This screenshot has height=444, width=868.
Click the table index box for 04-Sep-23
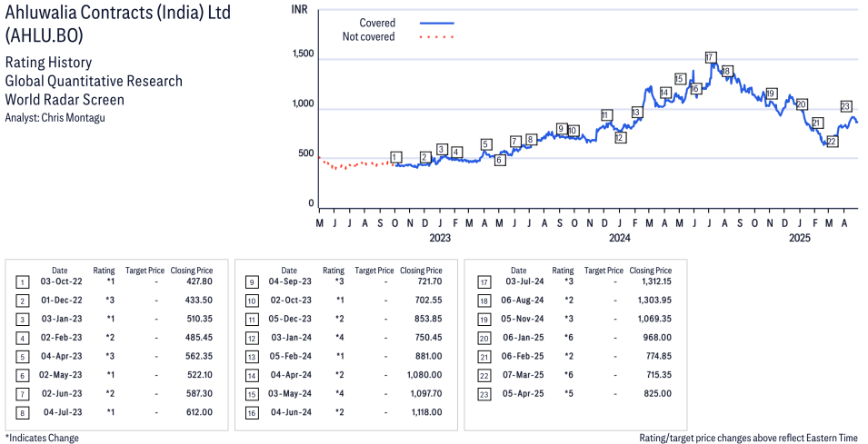pyautogui.click(x=252, y=282)
